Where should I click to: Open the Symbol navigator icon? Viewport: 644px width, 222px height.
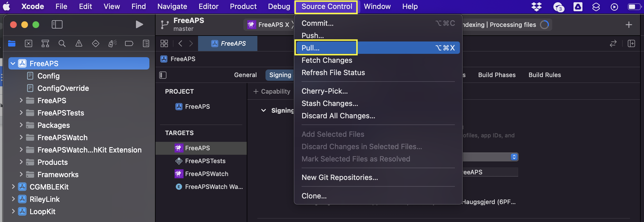click(45, 43)
